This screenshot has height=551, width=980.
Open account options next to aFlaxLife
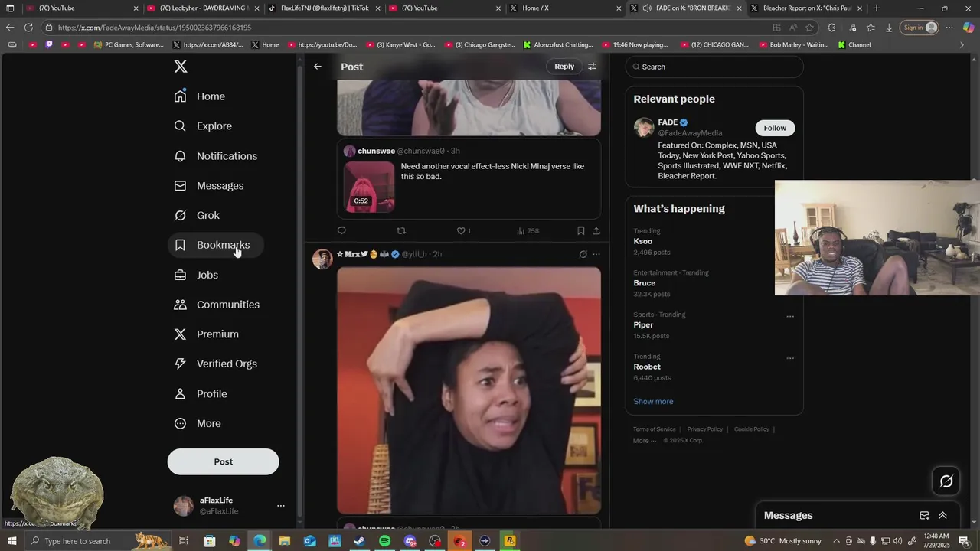[281, 506]
